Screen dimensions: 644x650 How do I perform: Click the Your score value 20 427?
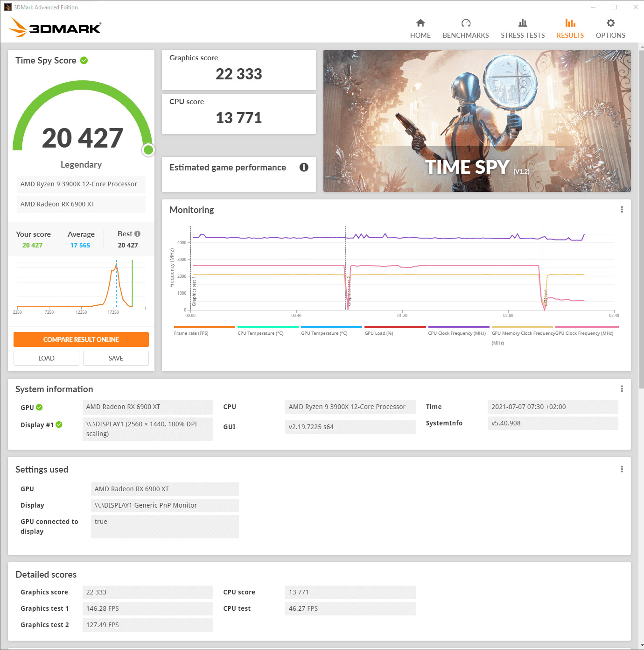click(32, 245)
